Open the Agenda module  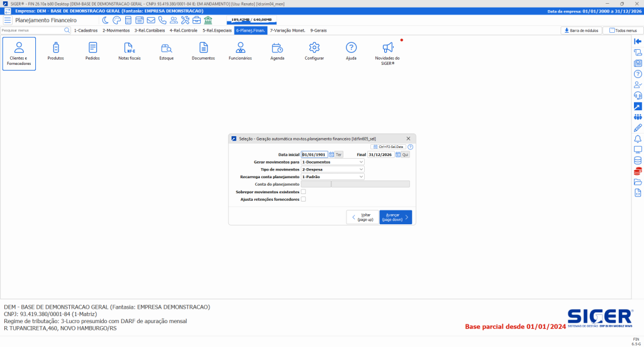tap(277, 52)
